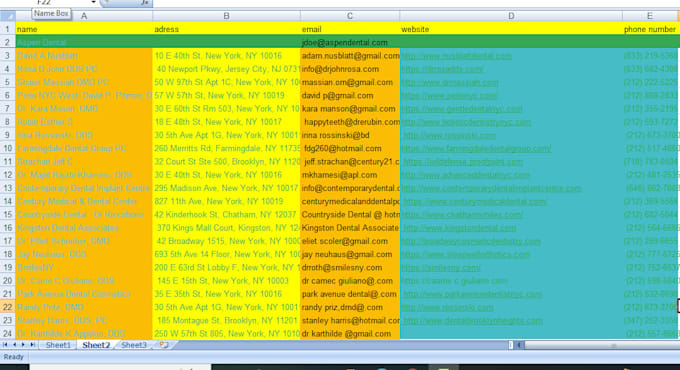
Task: Select the Park Avenue Dental Cosmetics cell
Action: click(84, 294)
